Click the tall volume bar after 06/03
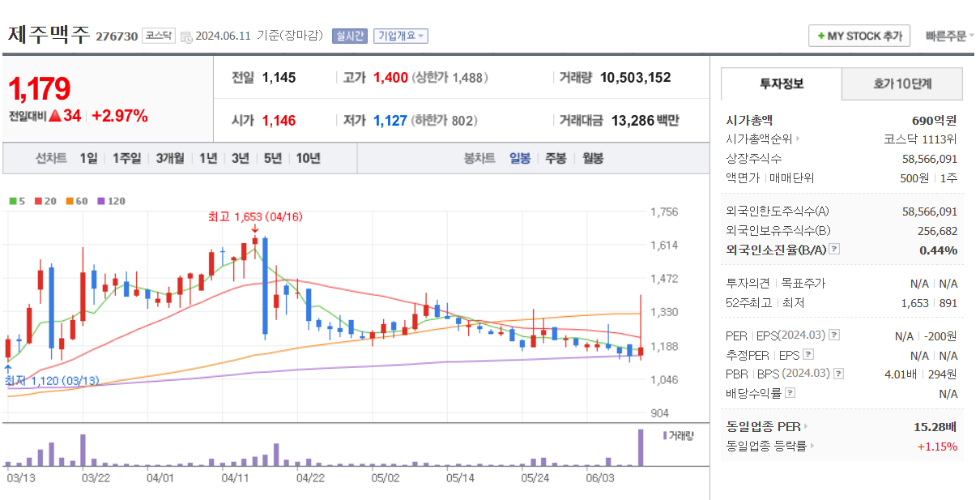Screen dimensions: 980x500 click(640, 447)
